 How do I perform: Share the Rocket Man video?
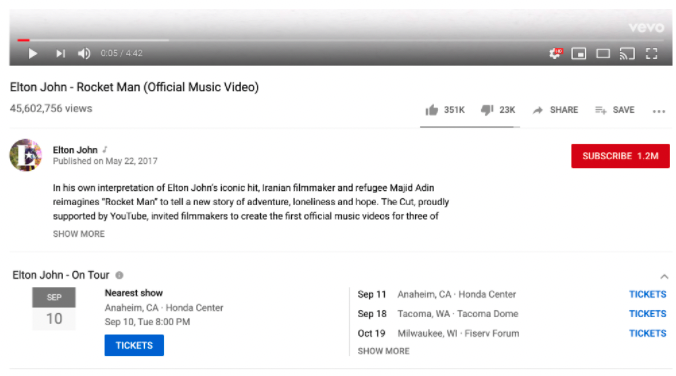point(555,110)
